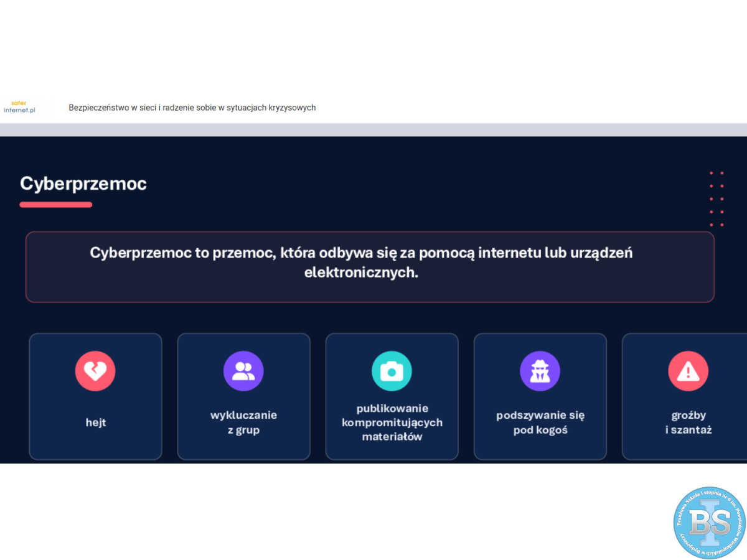This screenshot has height=560, width=747.
Task: Click the 'Cyberprzemoc' slide heading
Action: 83,184
